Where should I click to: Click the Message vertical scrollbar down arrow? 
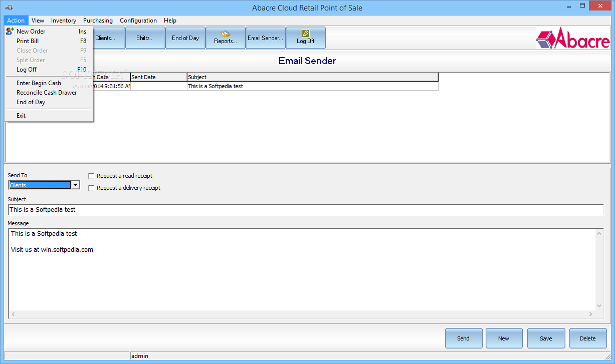click(x=599, y=306)
